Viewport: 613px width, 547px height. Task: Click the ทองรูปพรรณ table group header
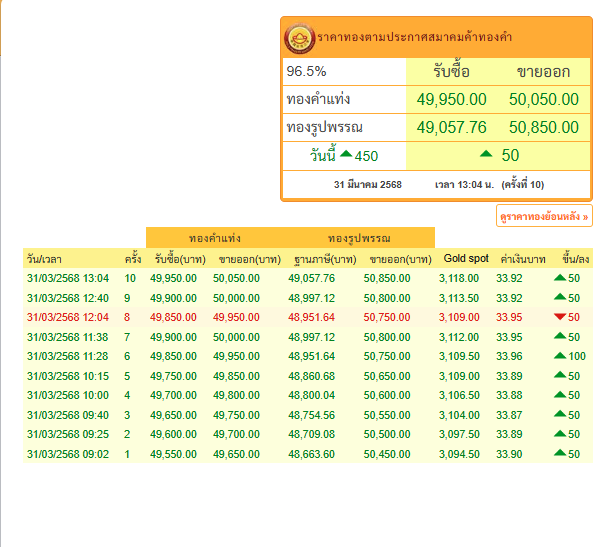pos(359,238)
